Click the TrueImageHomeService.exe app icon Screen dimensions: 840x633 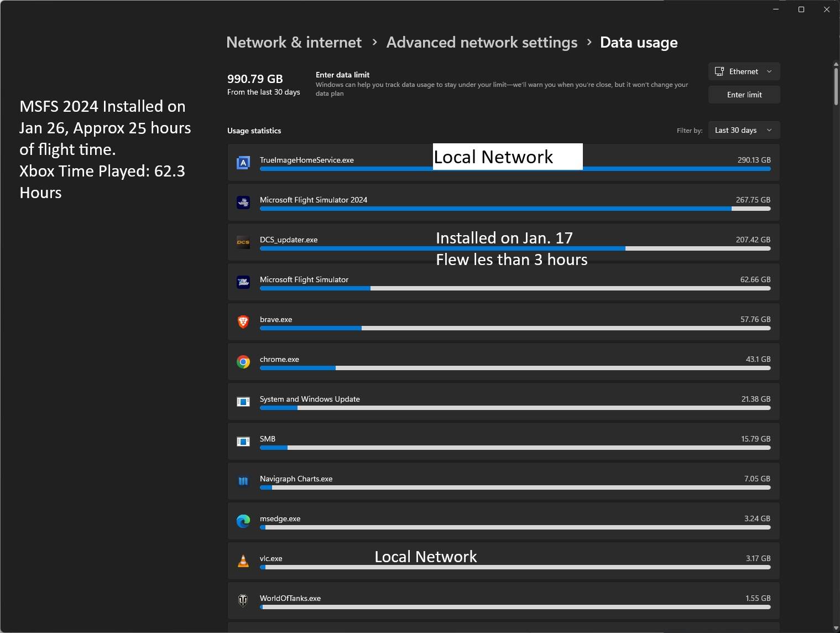(243, 163)
